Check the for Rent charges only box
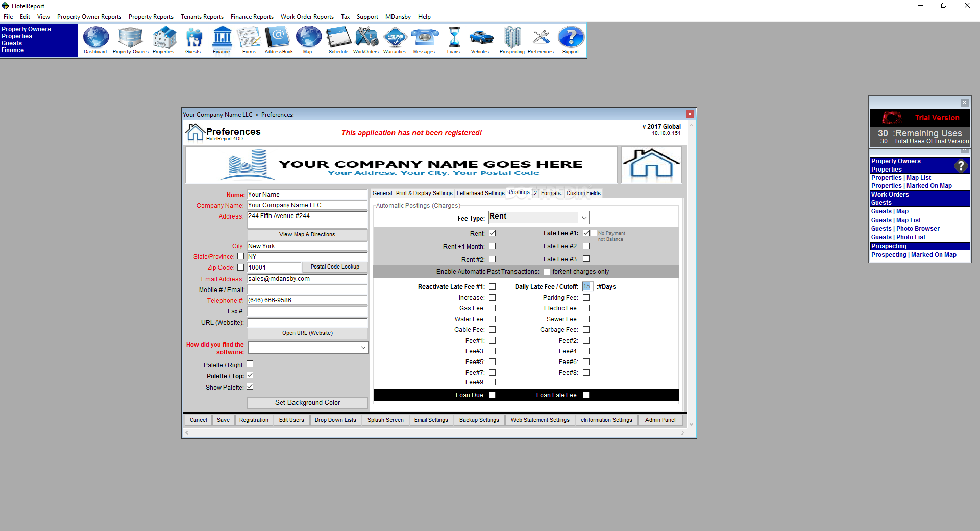 coord(547,272)
